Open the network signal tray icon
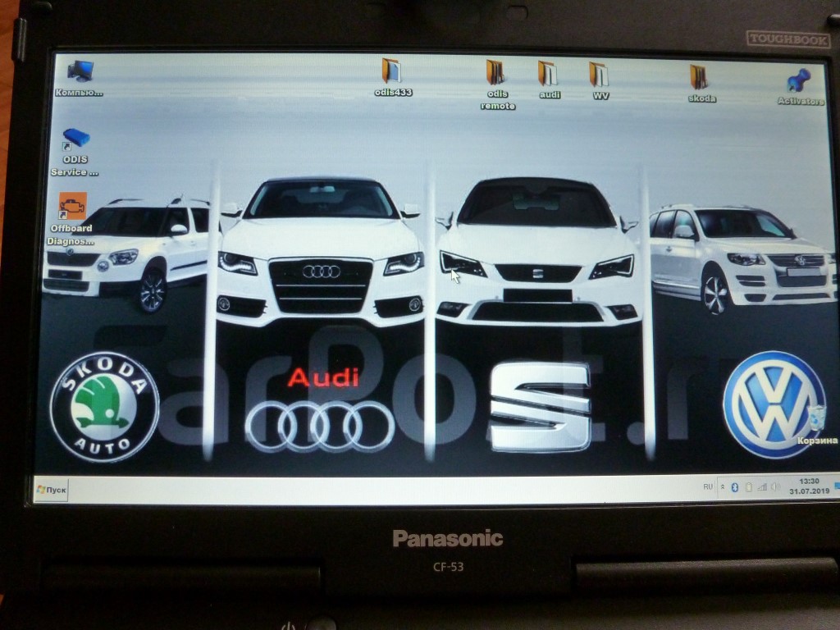 point(762,487)
